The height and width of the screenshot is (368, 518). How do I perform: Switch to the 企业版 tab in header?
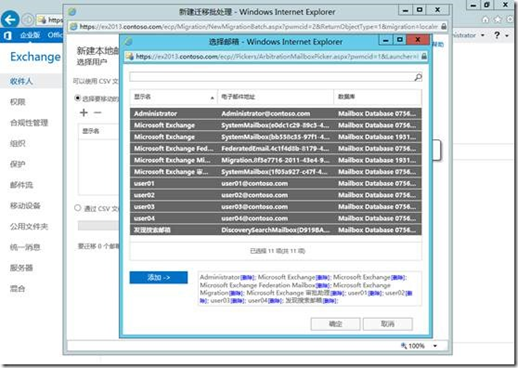click(x=30, y=35)
